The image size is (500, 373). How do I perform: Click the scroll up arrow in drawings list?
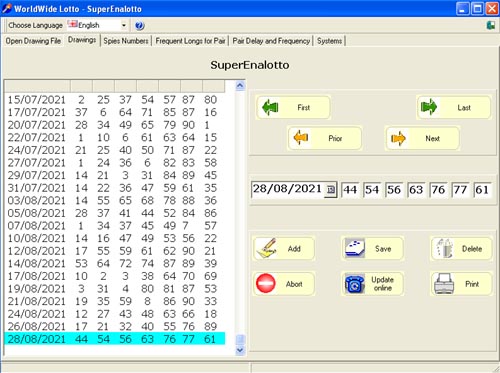point(240,86)
